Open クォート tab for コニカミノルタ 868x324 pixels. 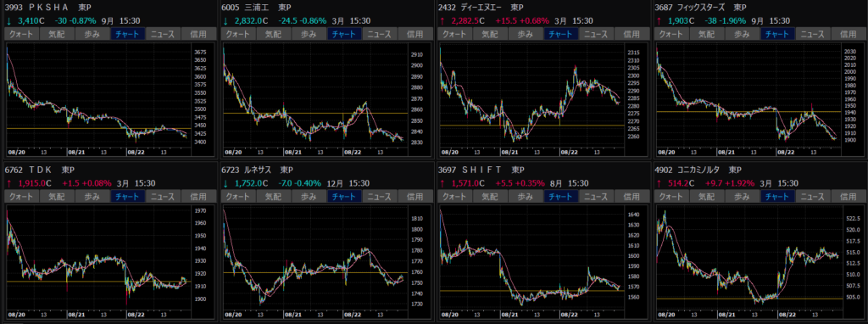(672, 197)
